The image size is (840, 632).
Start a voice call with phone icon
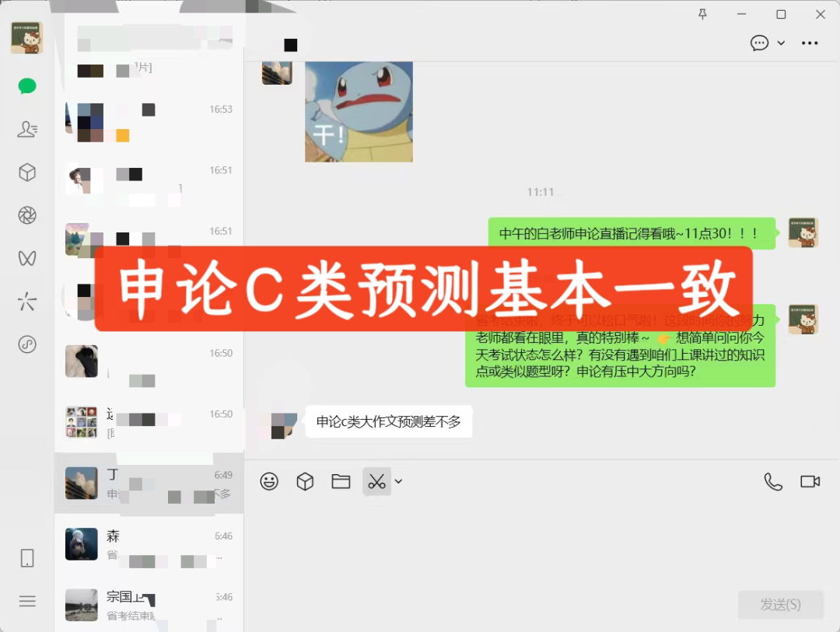coord(773,482)
